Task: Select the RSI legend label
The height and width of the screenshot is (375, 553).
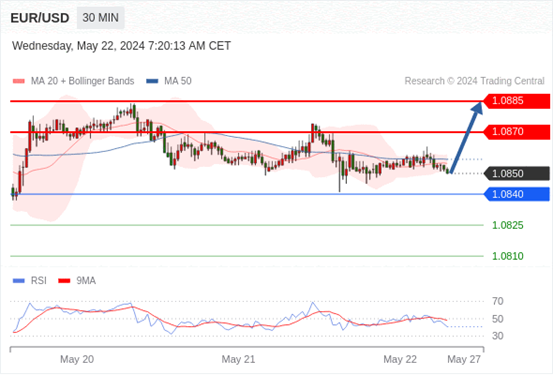Action: [39, 281]
